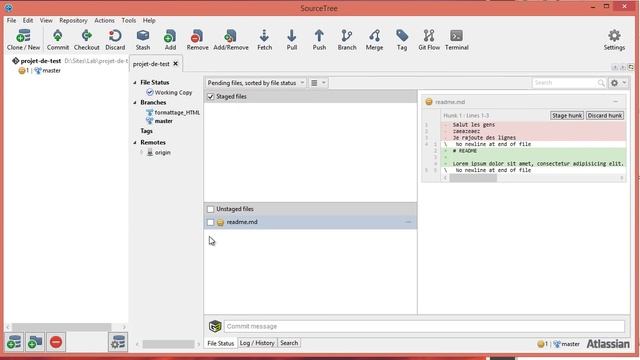Viewport: 640px width, 360px height.
Task: Open the View menu
Action: (46, 20)
